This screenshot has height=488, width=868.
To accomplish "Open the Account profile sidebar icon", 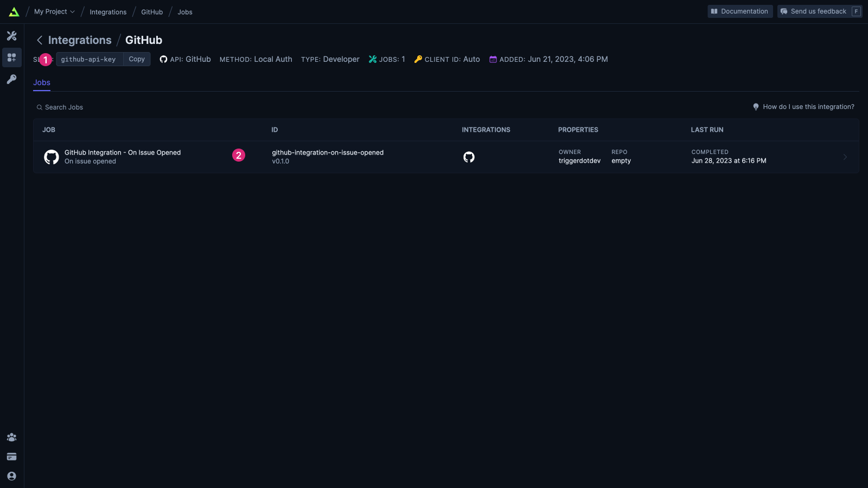I will click(x=11, y=476).
